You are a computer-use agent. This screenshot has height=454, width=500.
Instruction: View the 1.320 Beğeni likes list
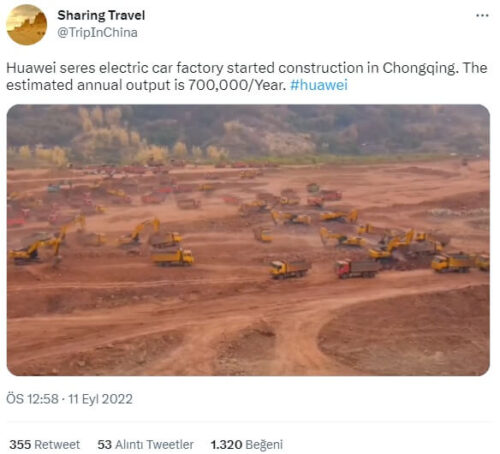pos(247,444)
